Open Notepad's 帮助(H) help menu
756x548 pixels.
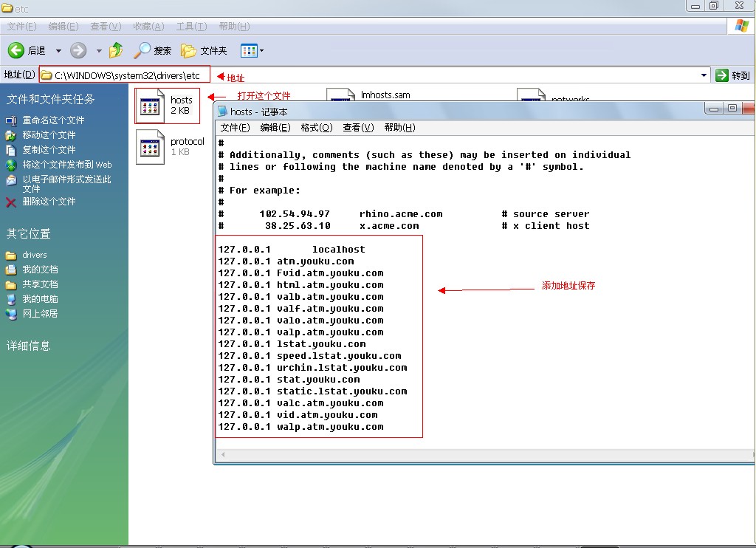(x=399, y=127)
